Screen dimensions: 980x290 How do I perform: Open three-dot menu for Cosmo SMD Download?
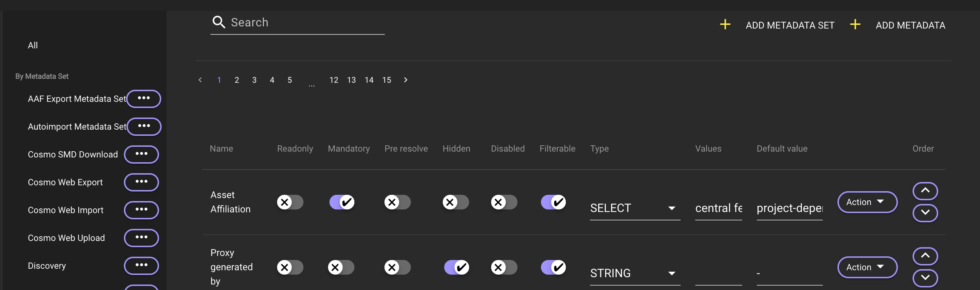[141, 154]
